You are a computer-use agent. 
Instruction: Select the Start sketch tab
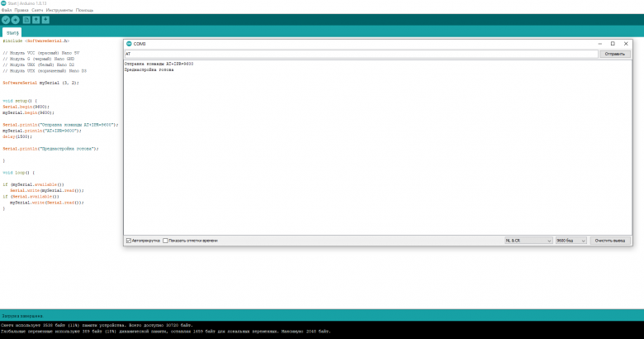[x=13, y=32]
